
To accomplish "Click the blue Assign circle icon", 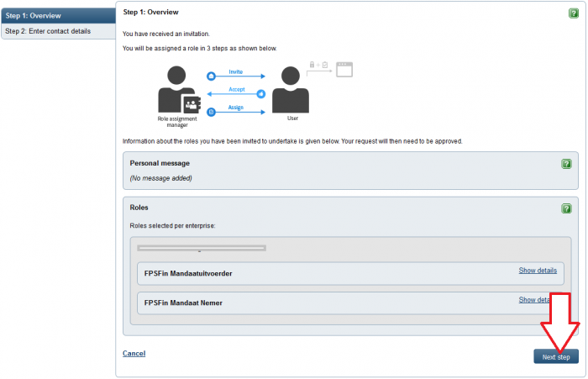I will (211, 112).
